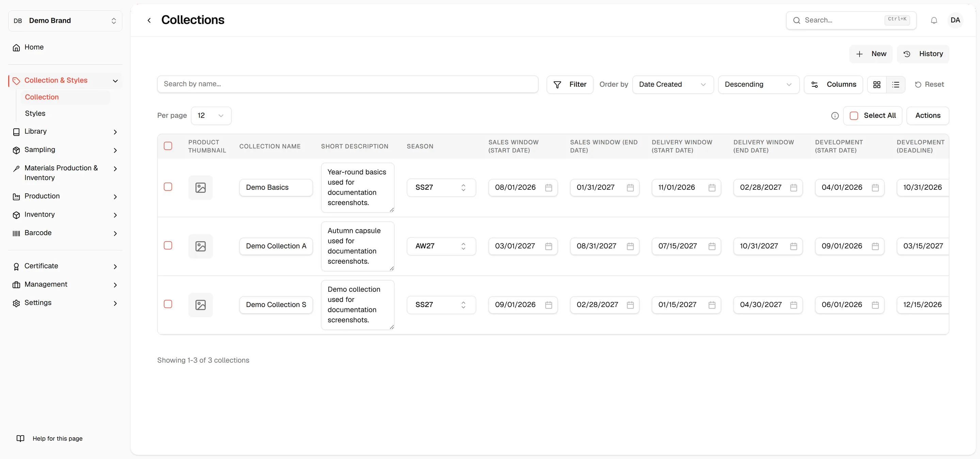Open the Demo Brand workspace switcher
Image resolution: width=980 pixels, height=459 pixels.
[x=65, y=20]
